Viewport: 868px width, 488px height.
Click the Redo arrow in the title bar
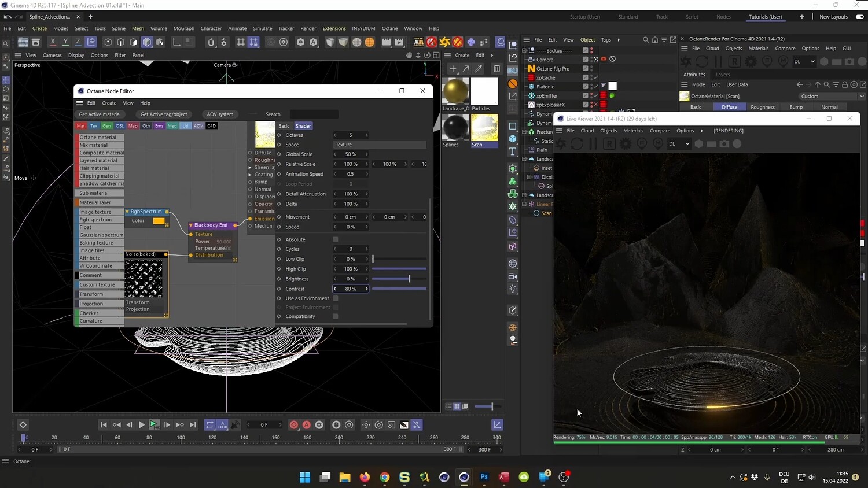[x=19, y=17]
